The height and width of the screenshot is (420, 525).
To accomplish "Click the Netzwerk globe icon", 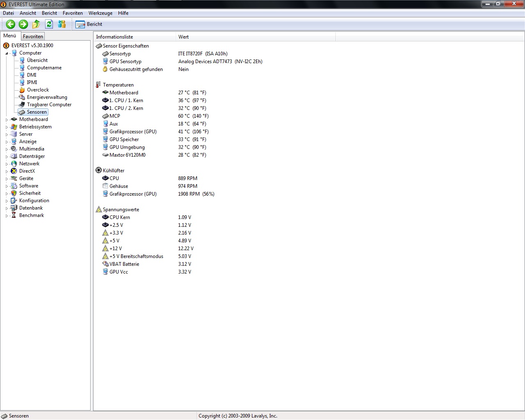I will [14, 164].
